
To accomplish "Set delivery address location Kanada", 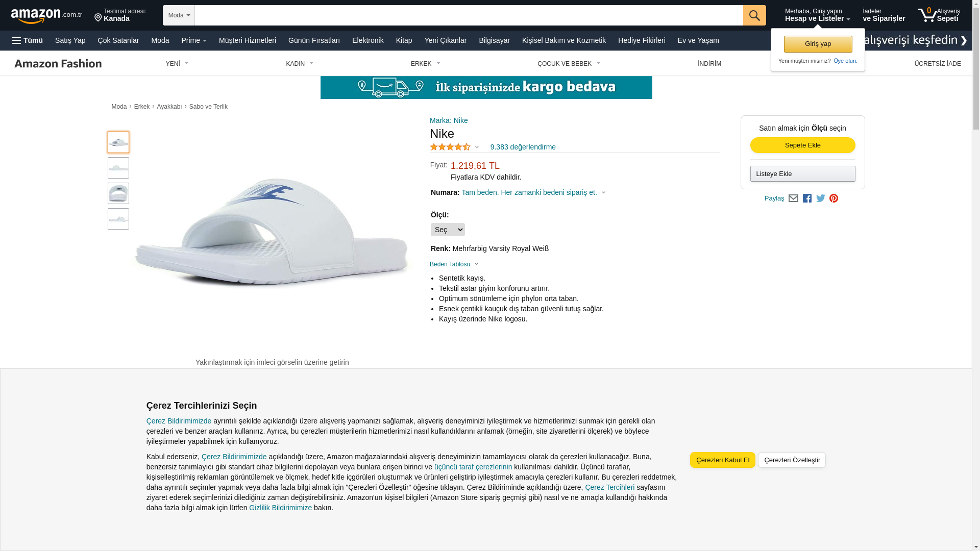I will (120, 15).
